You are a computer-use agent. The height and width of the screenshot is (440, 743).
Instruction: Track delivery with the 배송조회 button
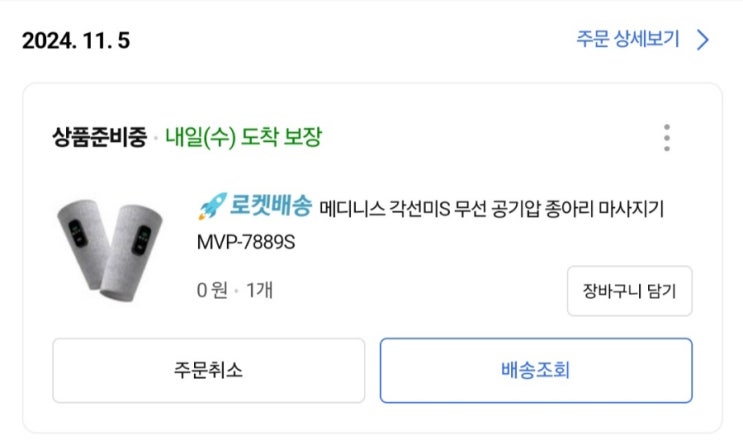coord(535,370)
